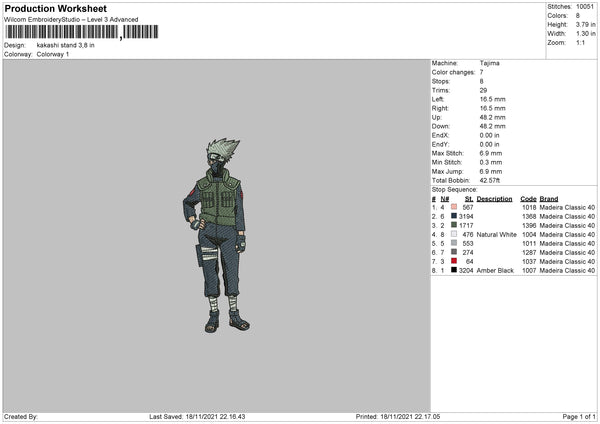Viewport: 600px width, 424px height.
Task: Click the Natural White color swatch
Action: click(x=454, y=234)
